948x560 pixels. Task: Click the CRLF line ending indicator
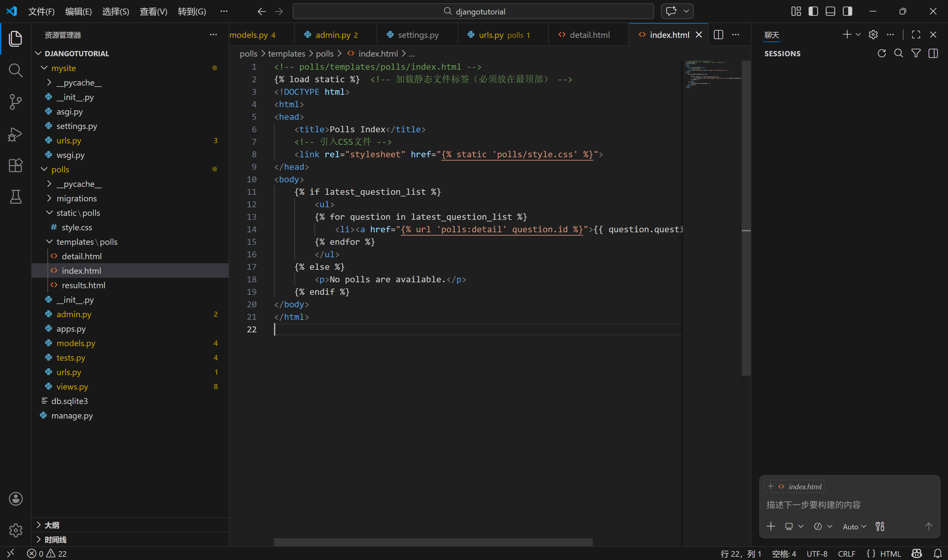[x=846, y=554]
